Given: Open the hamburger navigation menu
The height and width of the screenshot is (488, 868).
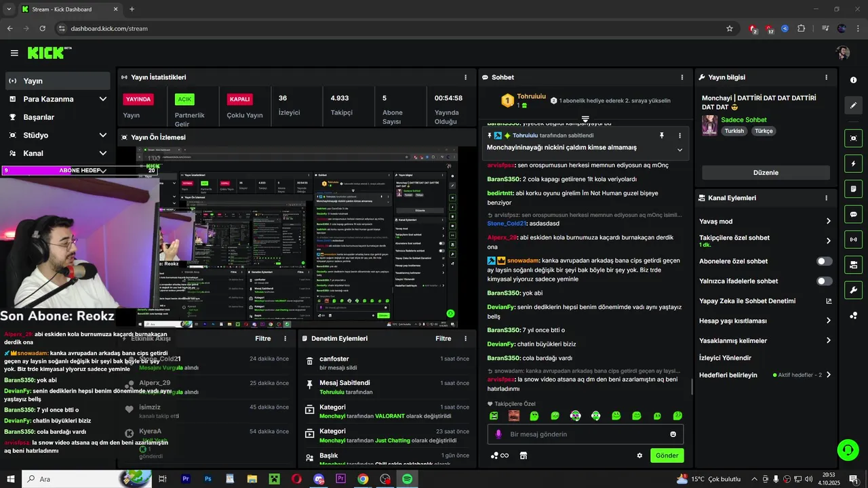Looking at the screenshot, I should pyautogui.click(x=14, y=53).
